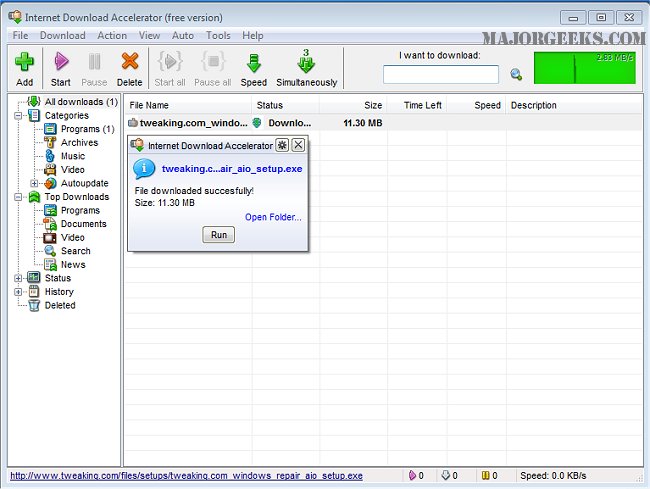650x489 pixels.
Task: Sort by Time Left column header
Action: pos(417,105)
